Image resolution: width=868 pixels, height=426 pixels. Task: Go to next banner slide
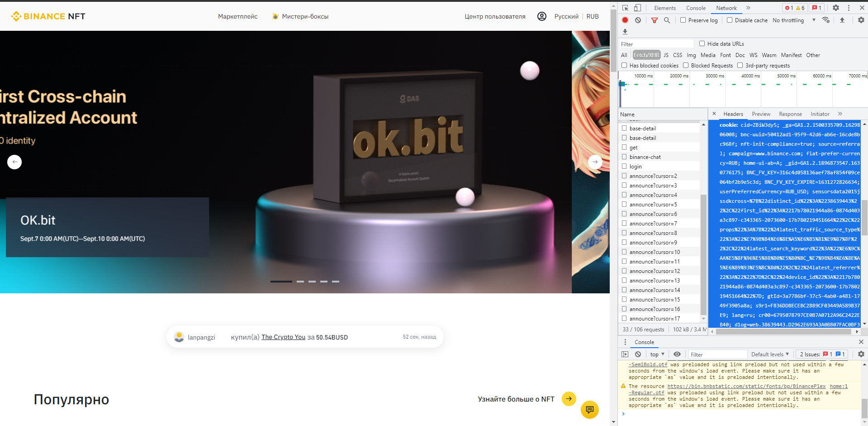595,162
